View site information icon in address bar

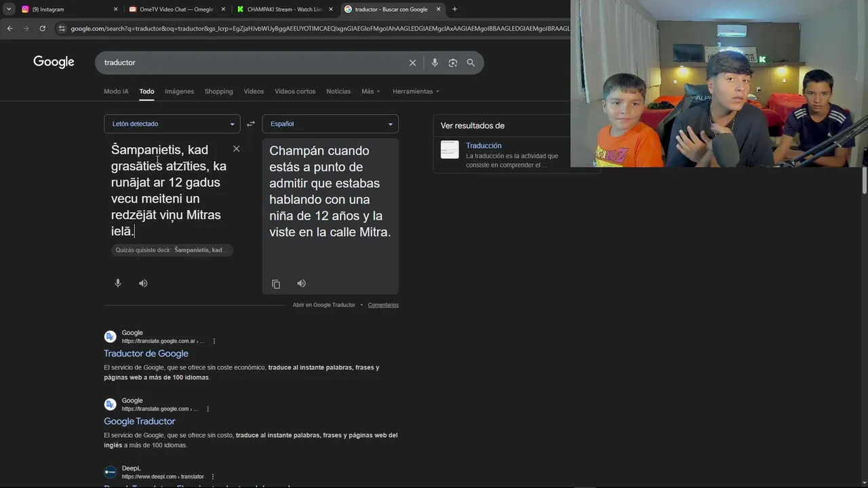click(62, 28)
